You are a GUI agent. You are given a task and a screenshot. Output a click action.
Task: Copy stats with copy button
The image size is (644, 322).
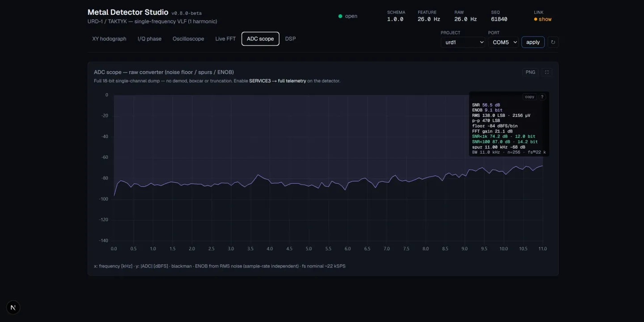point(530,97)
